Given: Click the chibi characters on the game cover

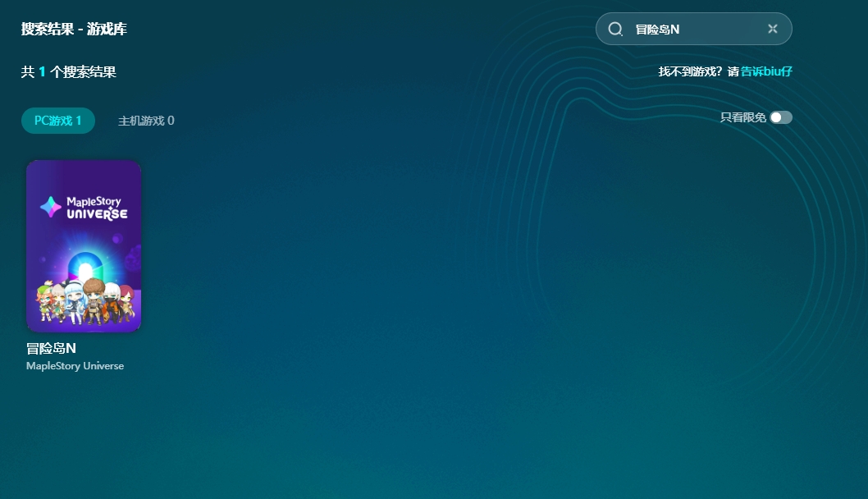Looking at the screenshot, I should pyautogui.click(x=84, y=302).
